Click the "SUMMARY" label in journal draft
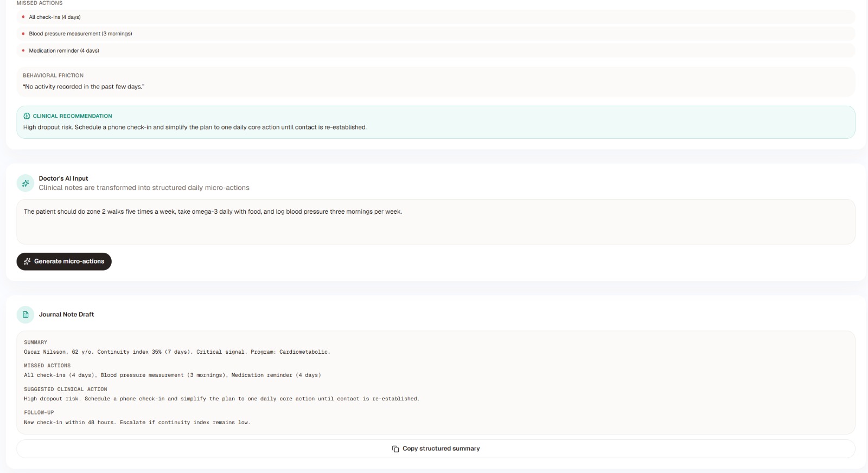 35,342
